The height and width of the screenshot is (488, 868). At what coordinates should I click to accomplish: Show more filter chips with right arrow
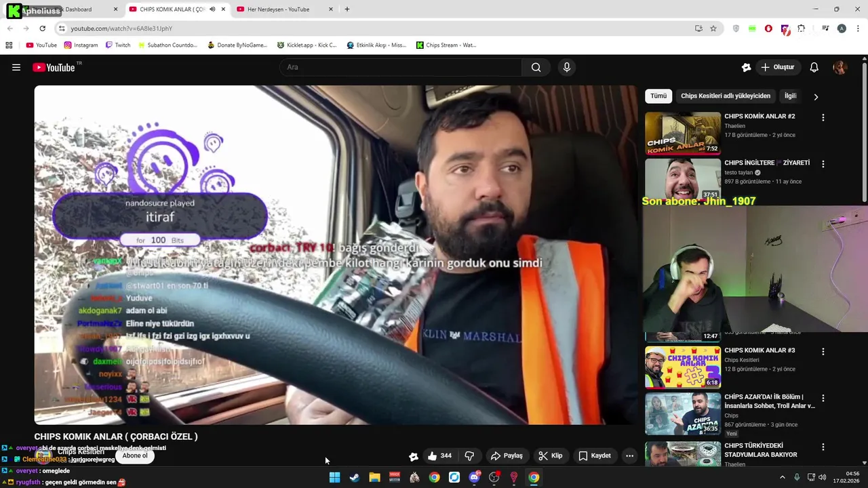(816, 97)
